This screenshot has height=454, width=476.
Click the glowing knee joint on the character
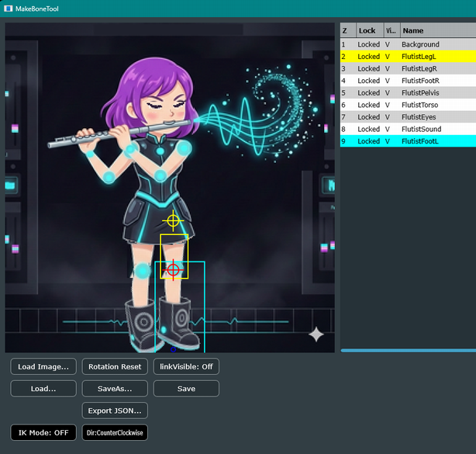pos(142,271)
